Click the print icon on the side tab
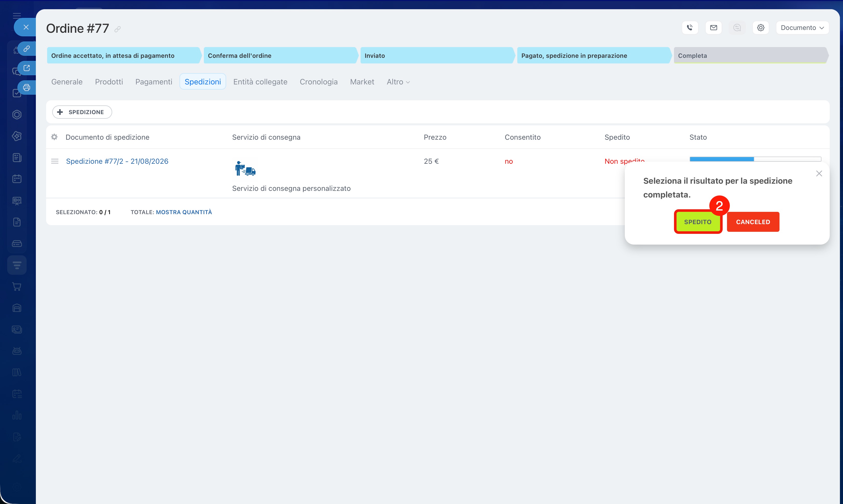 pyautogui.click(x=27, y=87)
